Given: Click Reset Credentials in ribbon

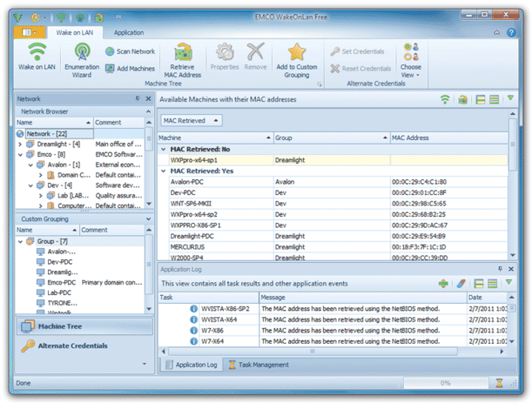Looking at the screenshot, I should pyautogui.click(x=361, y=69).
